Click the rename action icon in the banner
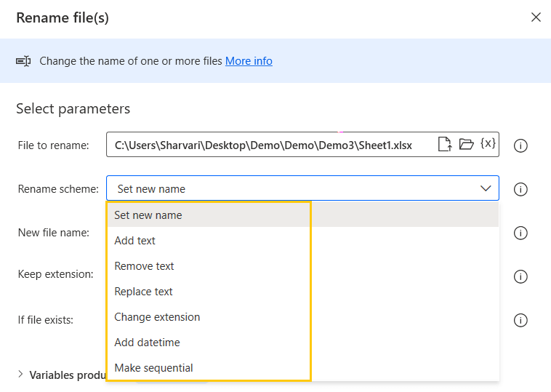 click(x=23, y=61)
